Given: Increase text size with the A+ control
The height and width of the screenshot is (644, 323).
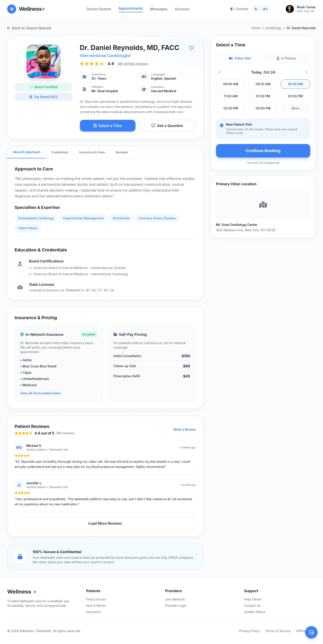Looking at the screenshot, I should [x=265, y=9].
